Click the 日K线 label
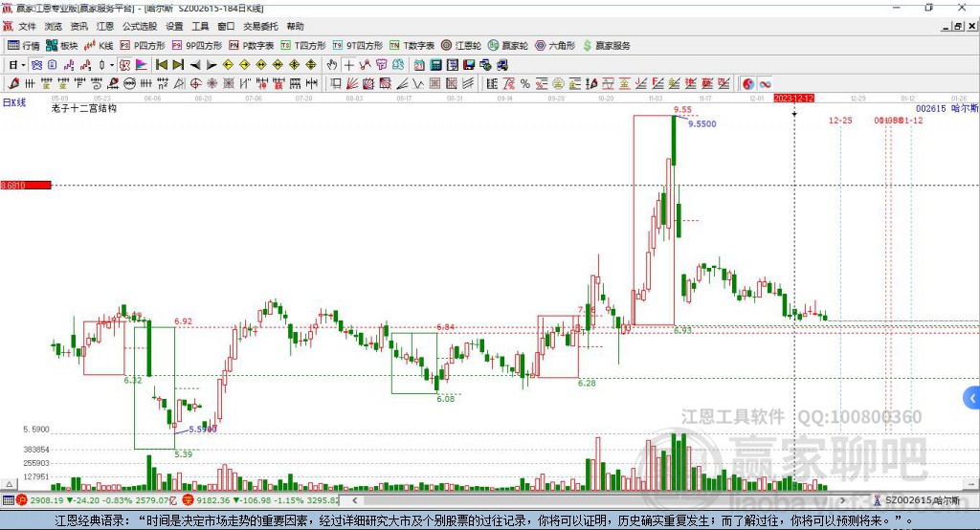980x530 pixels. (x=14, y=102)
